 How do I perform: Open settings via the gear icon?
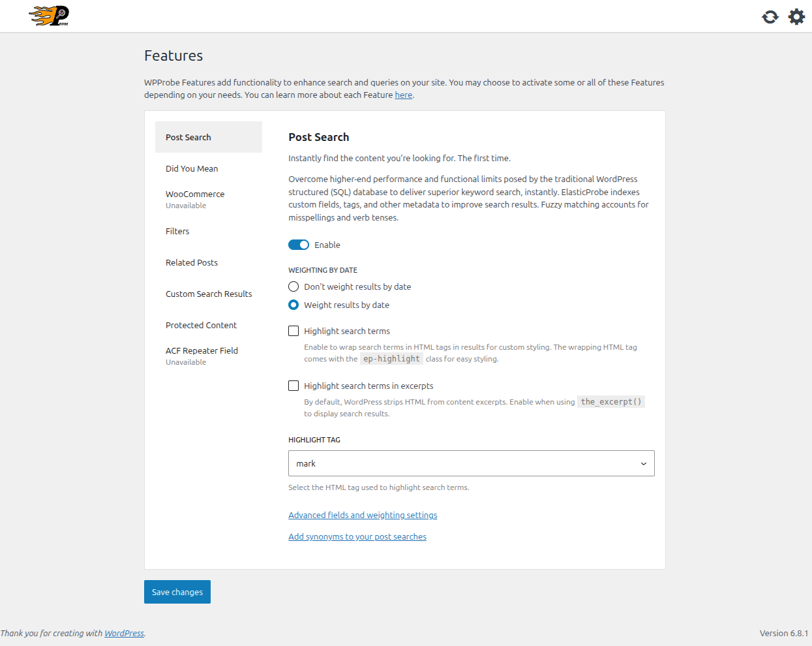[796, 17]
